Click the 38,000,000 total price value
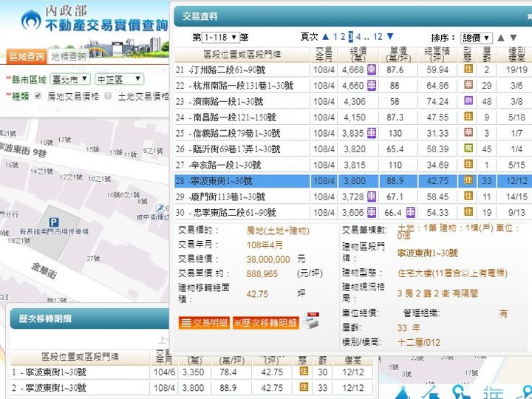Image resolution: width=532 pixels, height=399 pixels. 268,259
